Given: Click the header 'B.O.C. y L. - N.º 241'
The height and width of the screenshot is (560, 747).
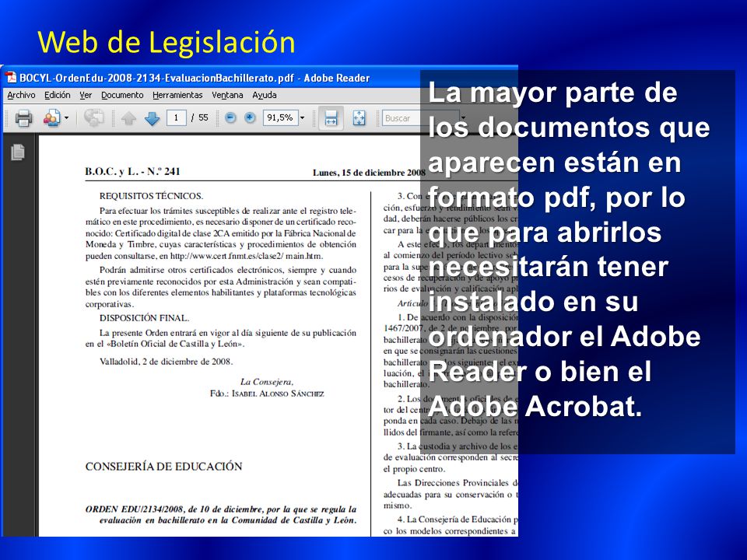Looking at the screenshot, I should click(132, 172).
